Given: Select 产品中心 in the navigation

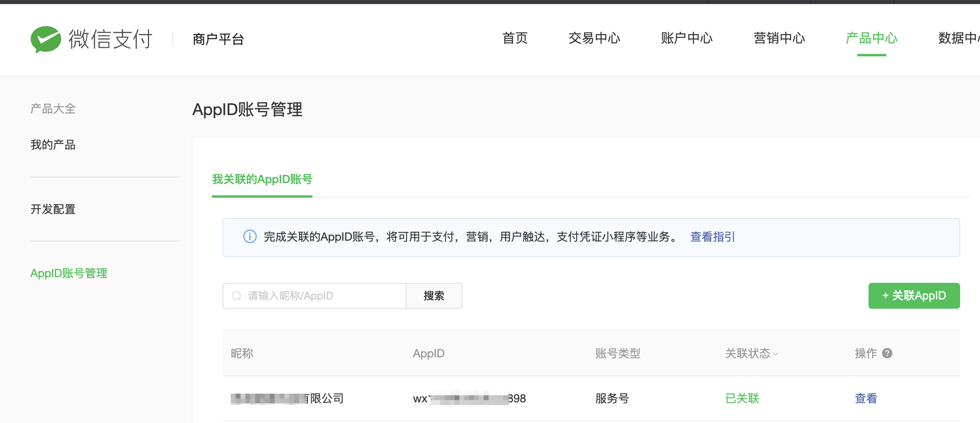Looking at the screenshot, I should pos(871,39).
